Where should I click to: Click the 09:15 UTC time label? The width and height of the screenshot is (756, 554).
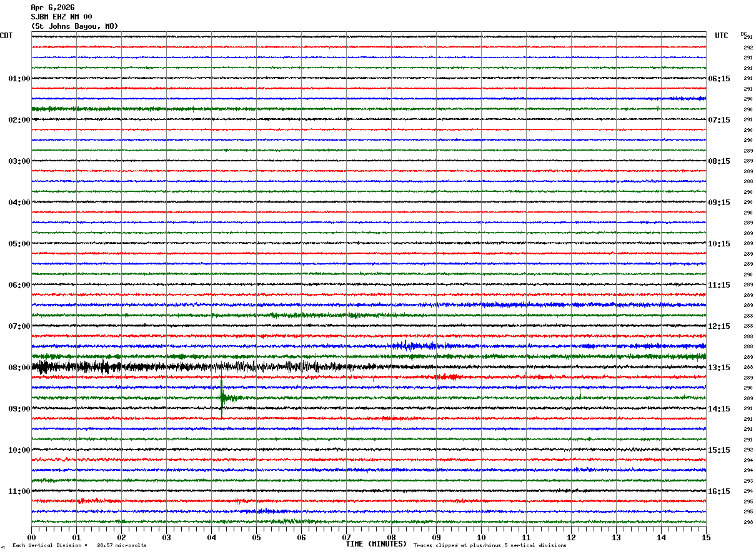[x=719, y=203]
